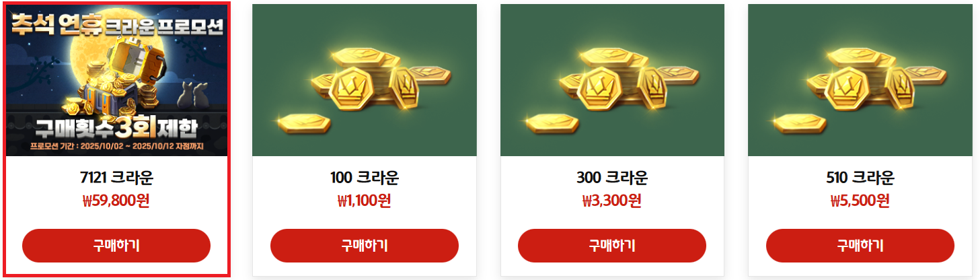Click the 100 크라운 product name
Screen dimensions: 980x280
pyautogui.click(x=365, y=178)
